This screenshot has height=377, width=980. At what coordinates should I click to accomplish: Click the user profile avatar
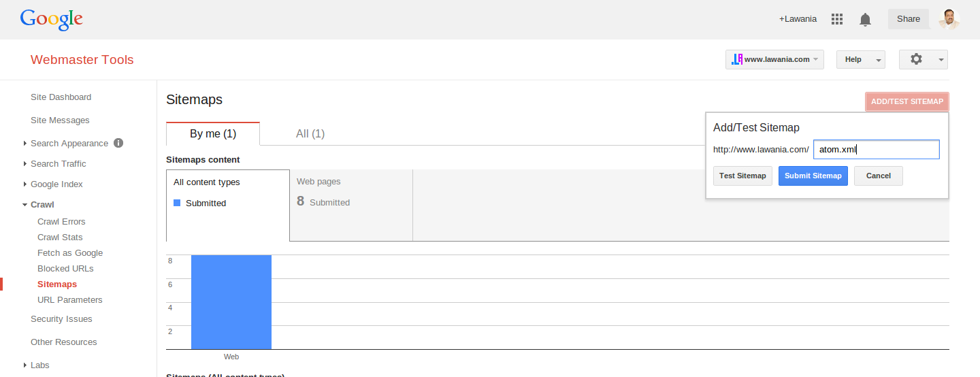click(949, 19)
